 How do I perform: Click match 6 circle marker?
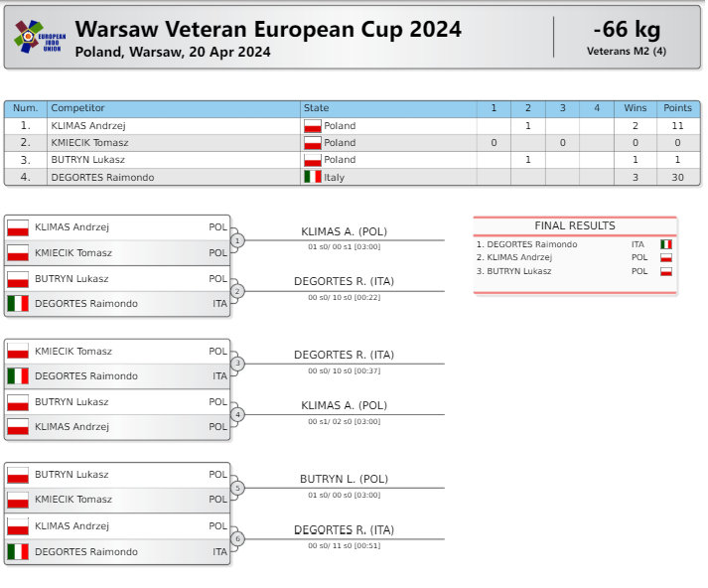237,538
